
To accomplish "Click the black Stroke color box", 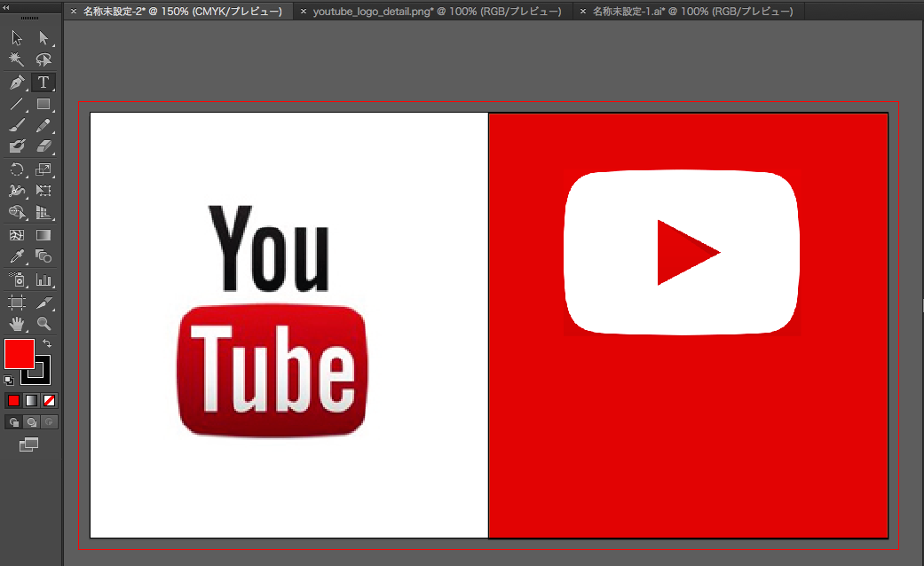I will [41, 377].
